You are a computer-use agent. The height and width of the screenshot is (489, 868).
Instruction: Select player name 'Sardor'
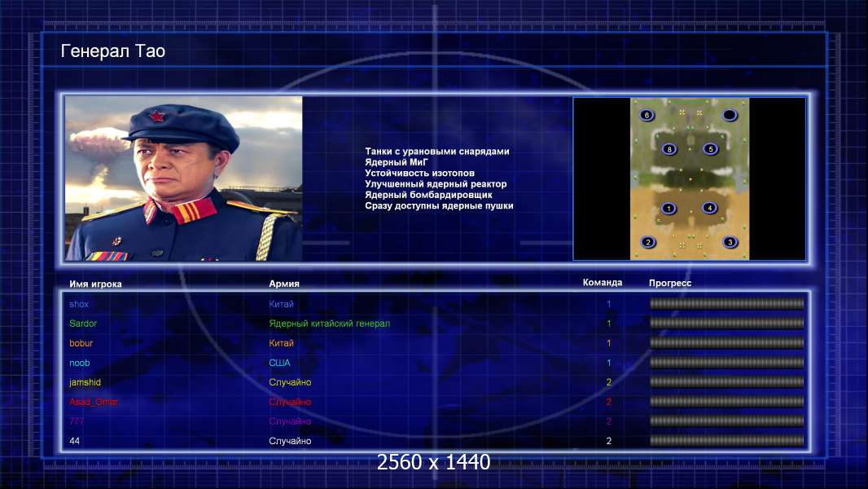pyautogui.click(x=83, y=324)
